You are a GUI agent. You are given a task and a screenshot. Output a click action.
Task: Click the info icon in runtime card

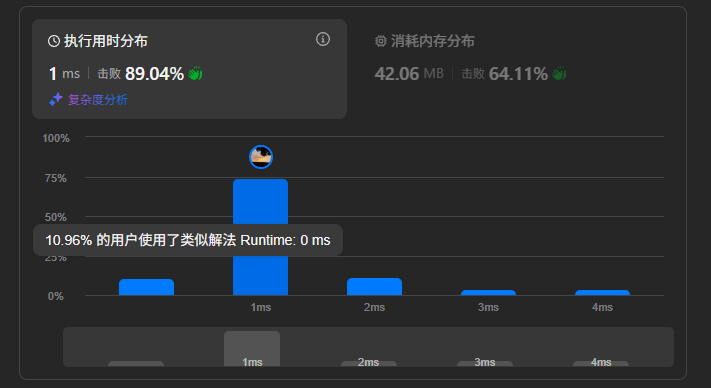323,39
